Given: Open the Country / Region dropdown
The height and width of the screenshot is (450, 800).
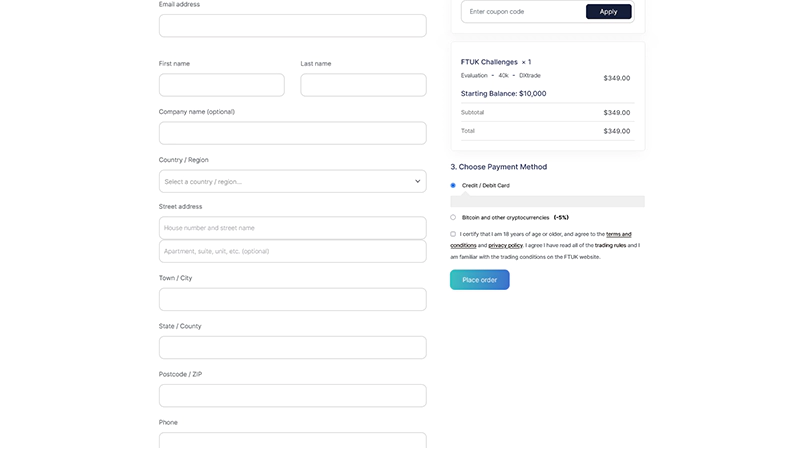Looking at the screenshot, I should pos(285,181).
